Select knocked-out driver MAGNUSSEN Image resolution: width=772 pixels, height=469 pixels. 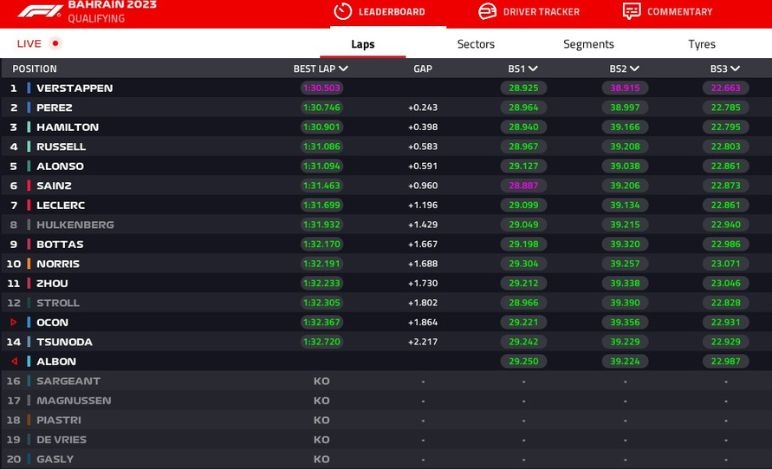pos(73,401)
